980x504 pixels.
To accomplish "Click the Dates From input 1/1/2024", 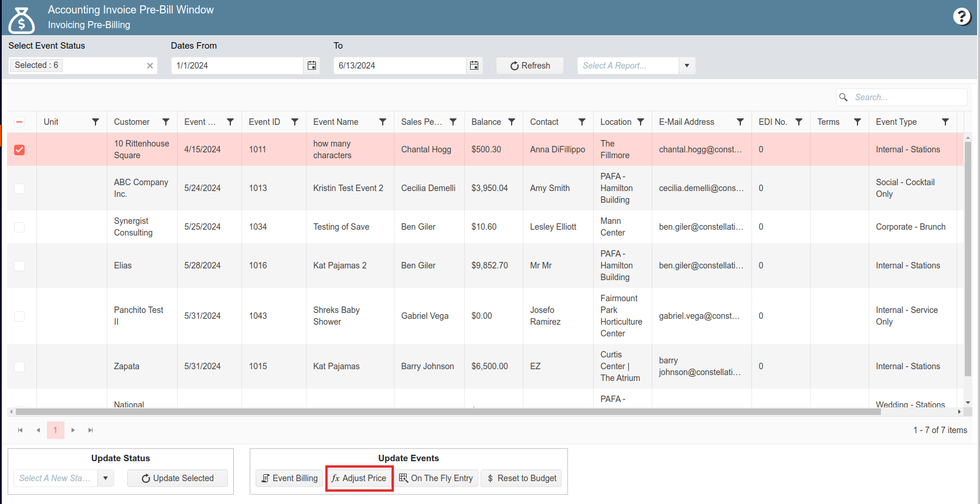I will pos(238,66).
